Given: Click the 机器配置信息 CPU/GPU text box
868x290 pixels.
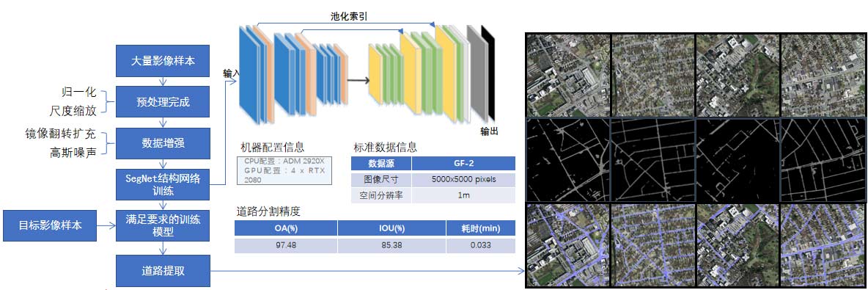Looking at the screenshot, I should (284, 170).
